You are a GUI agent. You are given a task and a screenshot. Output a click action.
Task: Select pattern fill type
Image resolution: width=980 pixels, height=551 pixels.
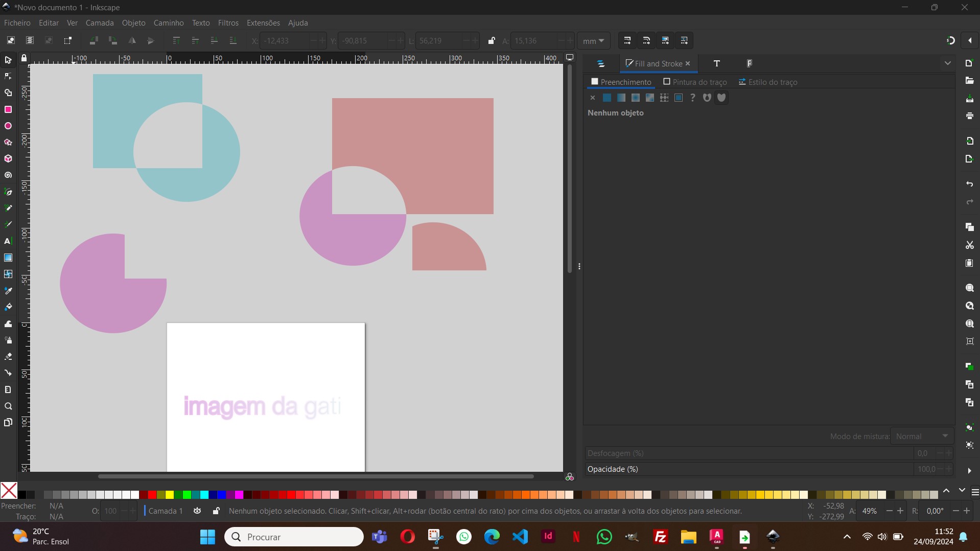(x=664, y=98)
